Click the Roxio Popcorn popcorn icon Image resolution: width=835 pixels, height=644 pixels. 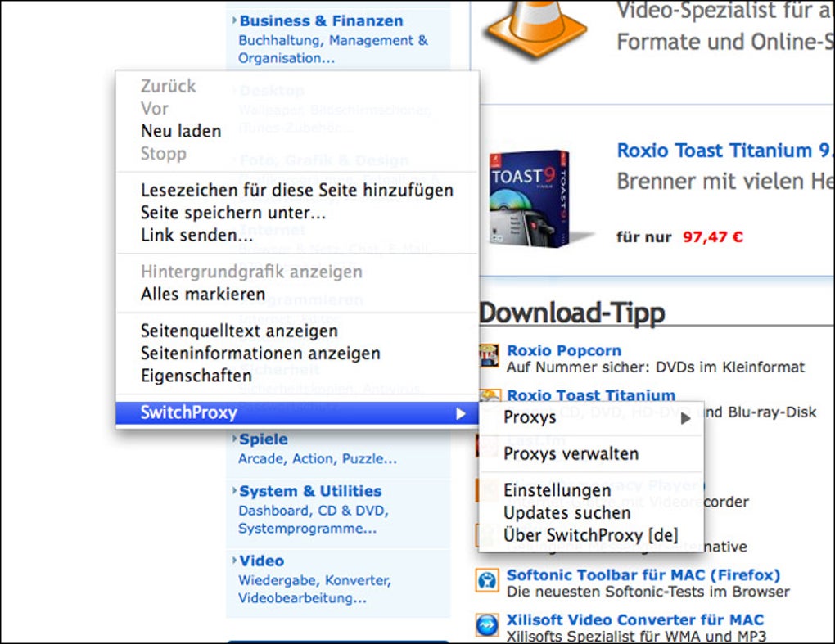489,355
